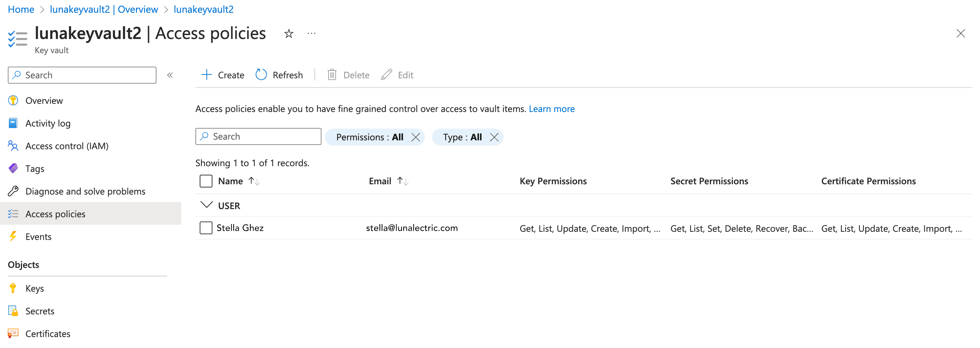
Task: Tick the Stella Ghez row checkbox
Action: click(206, 228)
